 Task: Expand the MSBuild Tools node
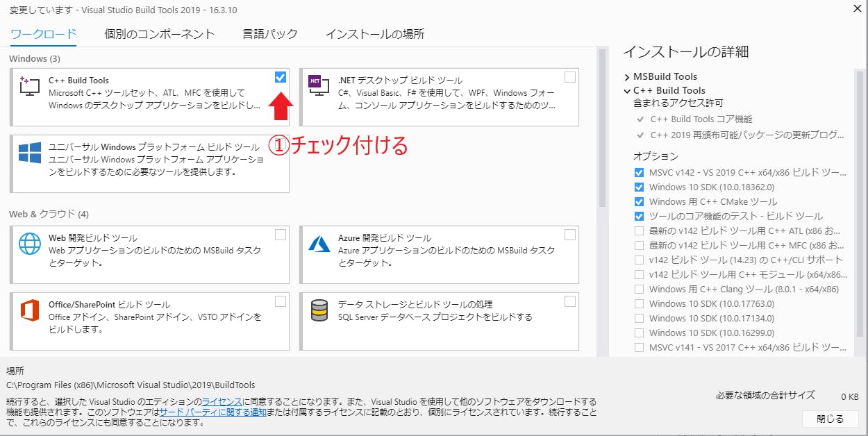627,77
